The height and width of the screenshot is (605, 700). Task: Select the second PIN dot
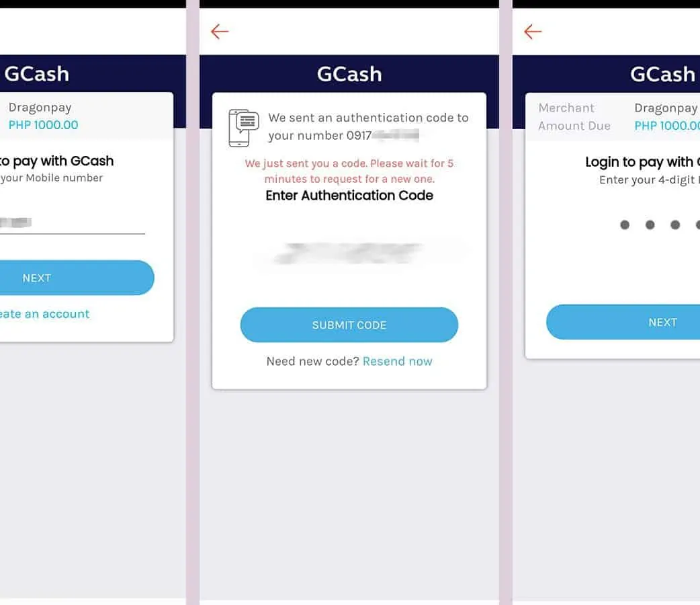(650, 225)
